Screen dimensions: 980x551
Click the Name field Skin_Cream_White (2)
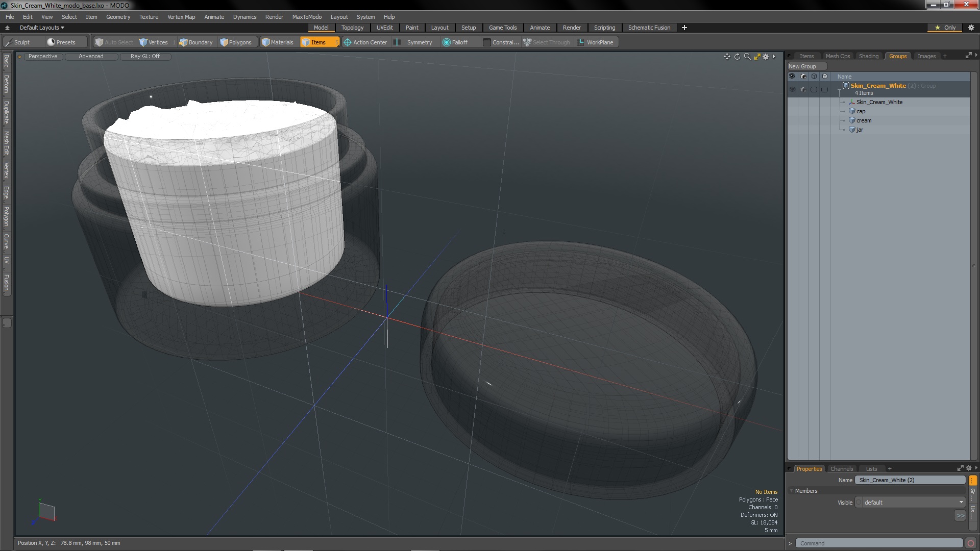pyautogui.click(x=911, y=480)
